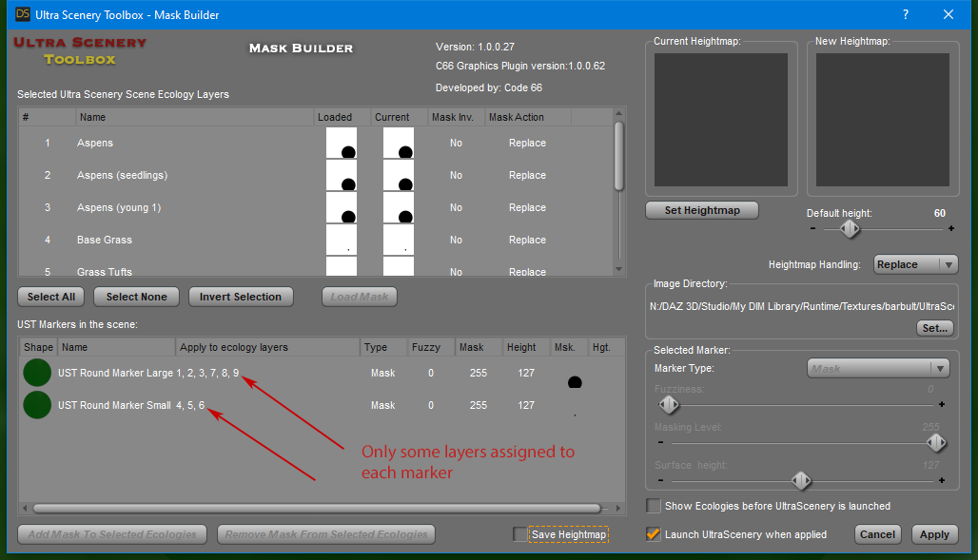The height and width of the screenshot is (560, 978).
Task: Sort ecology layers by Name column header
Action: [x=194, y=117]
